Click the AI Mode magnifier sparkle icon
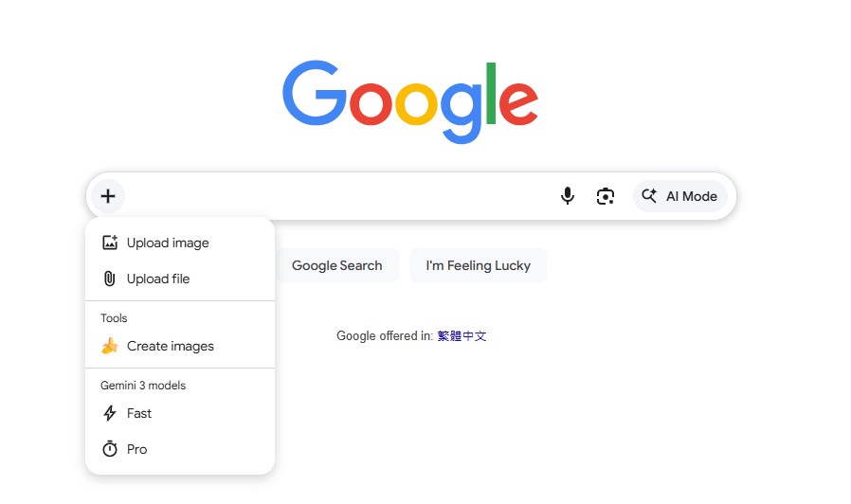 coord(649,196)
